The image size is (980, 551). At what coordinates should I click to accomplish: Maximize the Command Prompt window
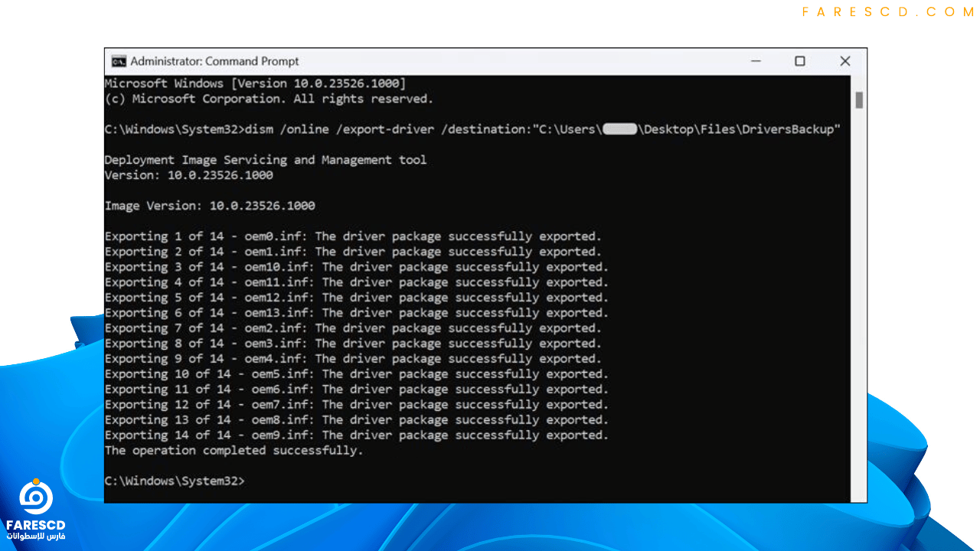click(800, 61)
